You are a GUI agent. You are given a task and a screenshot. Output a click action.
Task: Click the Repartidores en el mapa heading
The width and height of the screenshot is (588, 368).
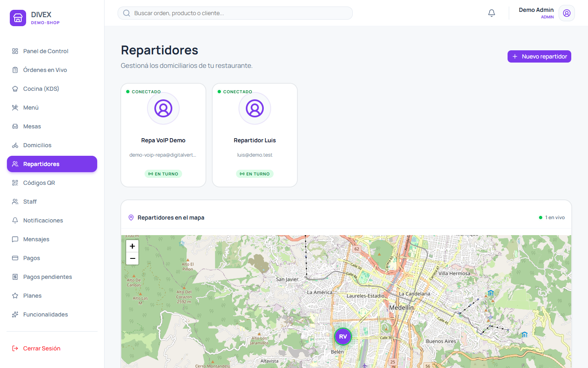click(x=171, y=218)
